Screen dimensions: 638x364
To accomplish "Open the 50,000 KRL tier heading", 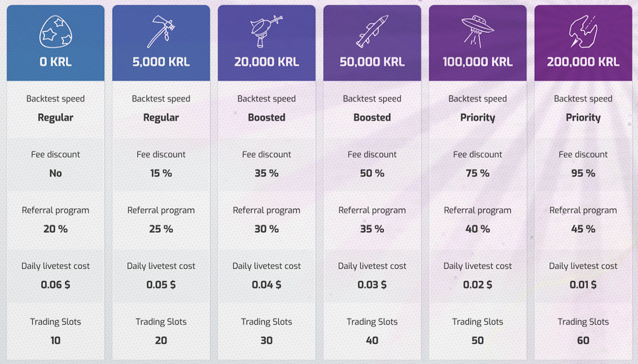I will click(x=372, y=62).
